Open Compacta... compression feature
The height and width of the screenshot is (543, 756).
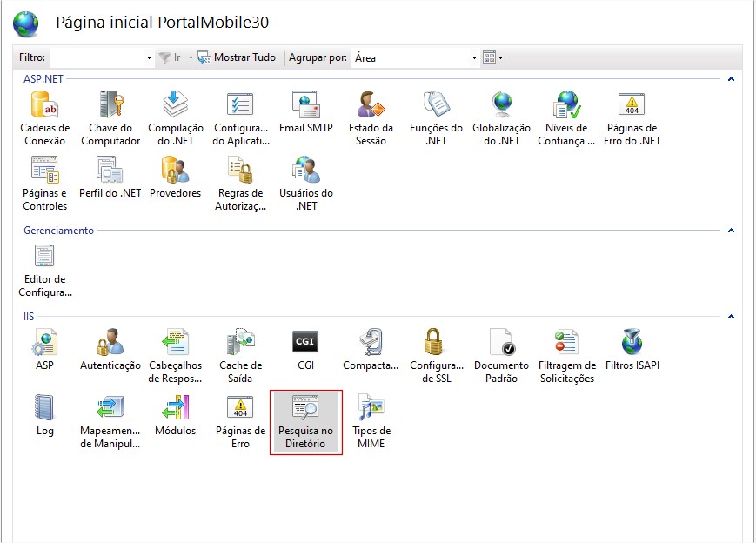coord(371,350)
